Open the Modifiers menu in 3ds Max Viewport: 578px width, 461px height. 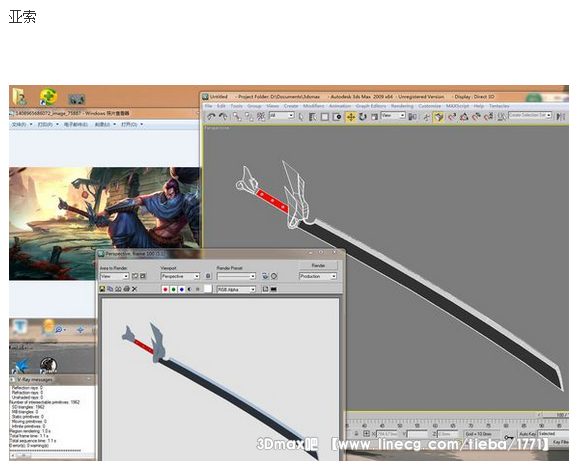point(313,106)
